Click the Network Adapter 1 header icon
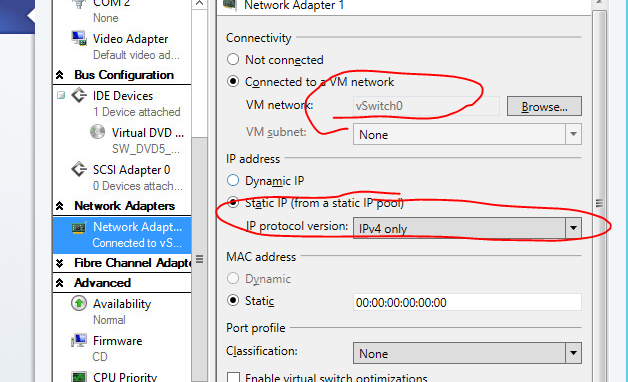The height and width of the screenshot is (382, 628). click(230, 4)
